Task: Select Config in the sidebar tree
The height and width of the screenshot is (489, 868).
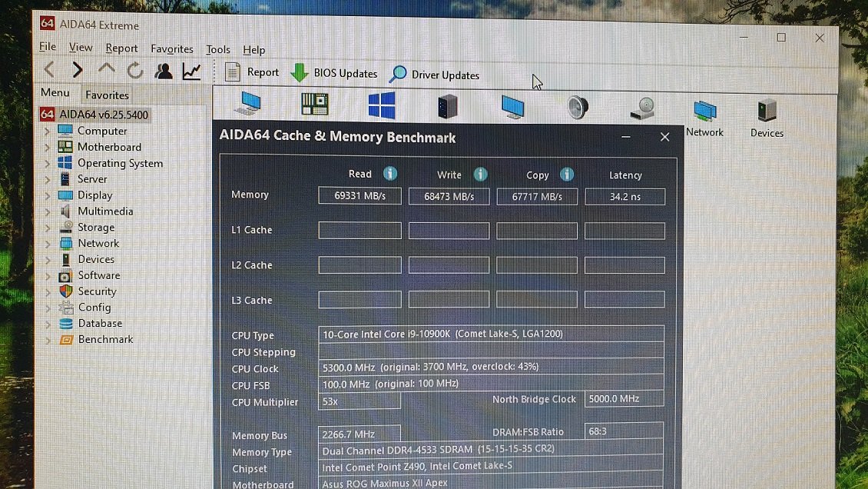Action: click(94, 308)
